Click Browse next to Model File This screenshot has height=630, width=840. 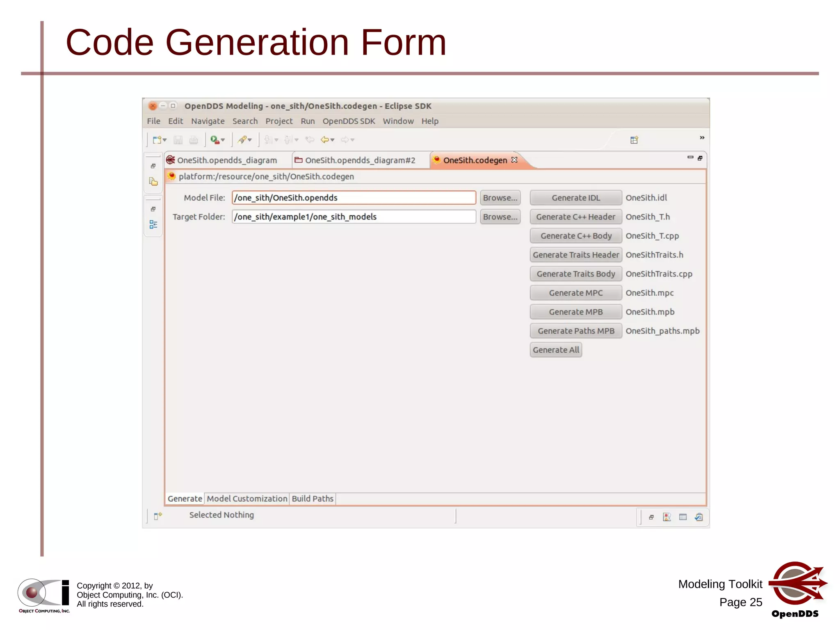pos(500,198)
